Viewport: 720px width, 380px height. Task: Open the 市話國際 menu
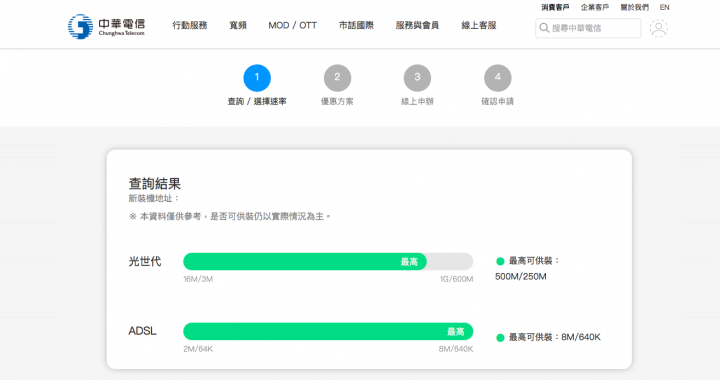[356, 25]
